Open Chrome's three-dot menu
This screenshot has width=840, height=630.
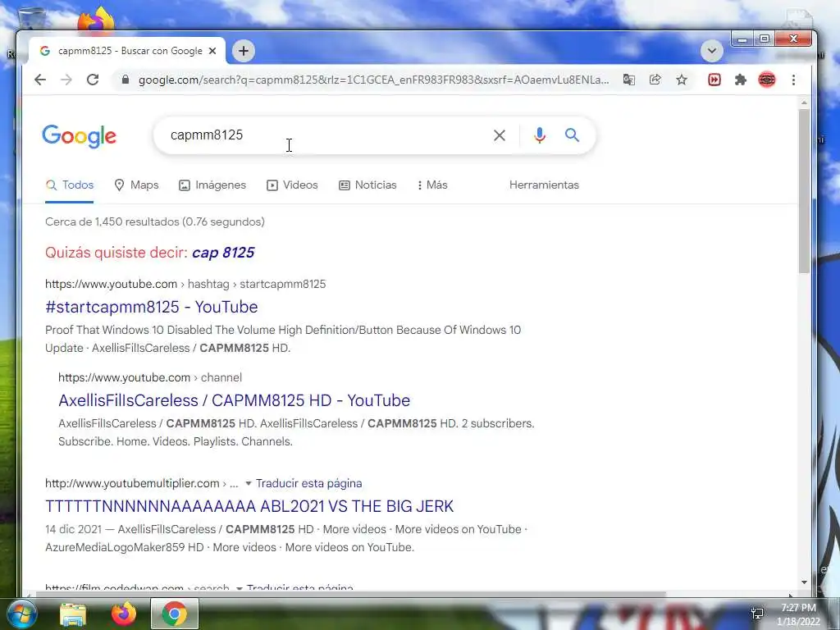click(x=793, y=80)
